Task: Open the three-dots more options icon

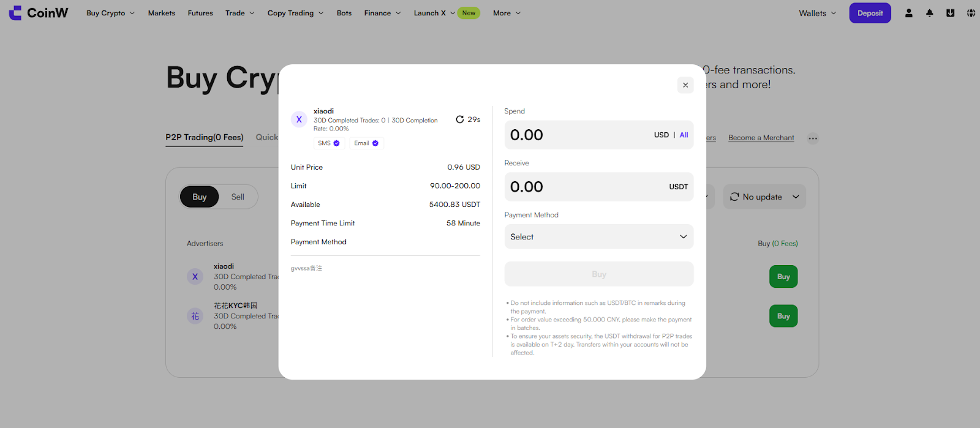Action: click(813, 138)
